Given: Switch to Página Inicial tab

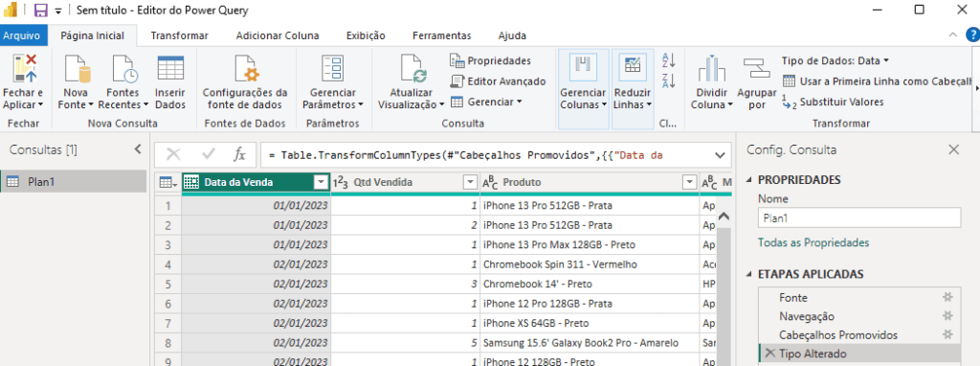Looking at the screenshot, I should 92,35.
